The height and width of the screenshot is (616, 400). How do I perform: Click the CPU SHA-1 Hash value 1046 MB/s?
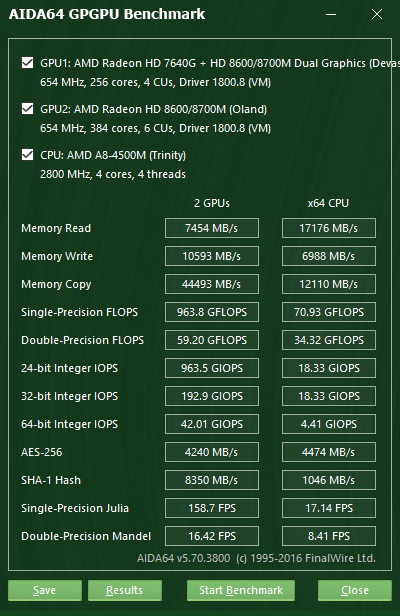tap(329, 480)
